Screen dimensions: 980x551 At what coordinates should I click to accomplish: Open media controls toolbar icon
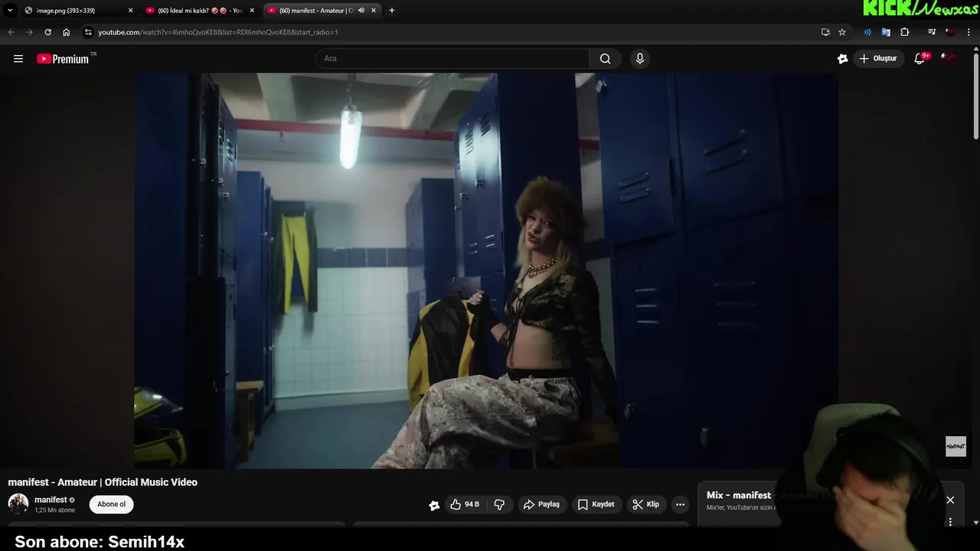coord(932,32)
